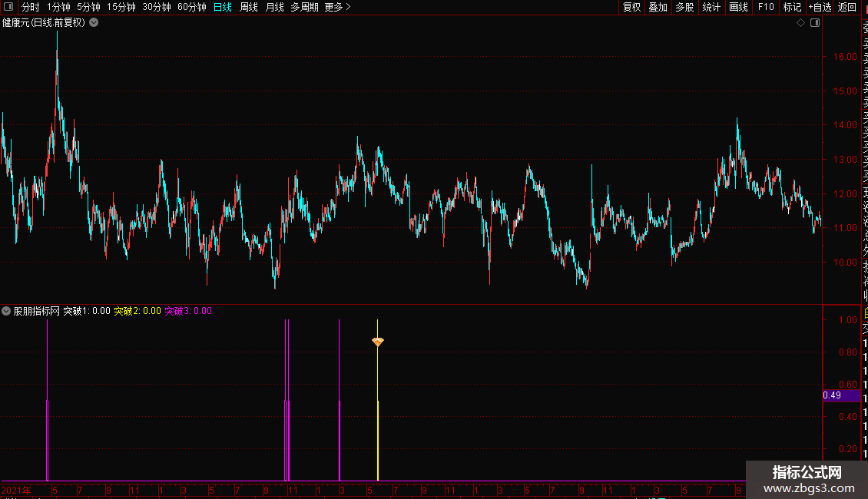This screenshot has height=499, width=868.
Task: Click the 2021年 date axis label
Action: tap(16, 490)
